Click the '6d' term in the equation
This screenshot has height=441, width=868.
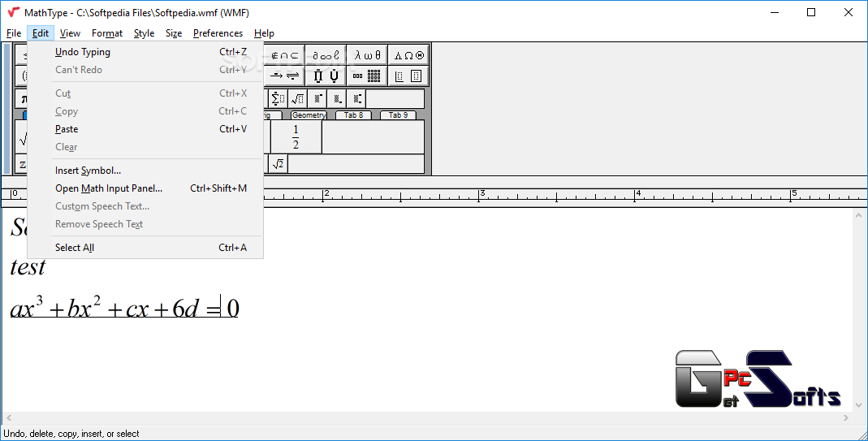click(185, 309)
